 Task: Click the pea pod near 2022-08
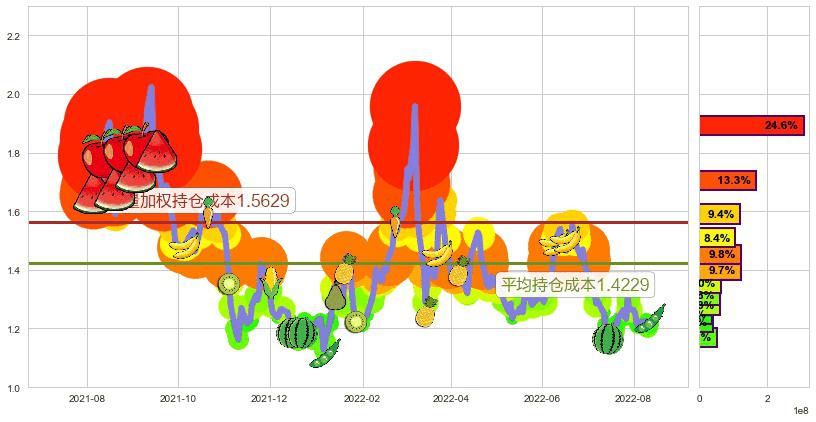tap(650, 320)
